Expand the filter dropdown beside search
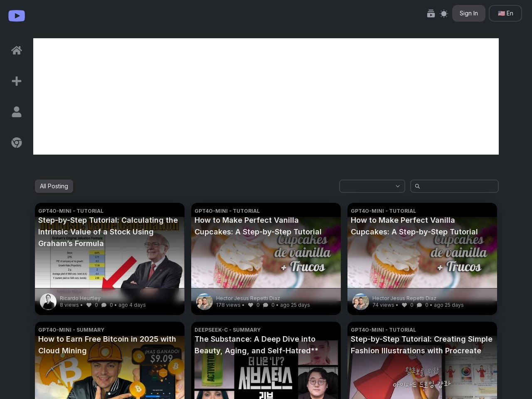 pyautogui.click(x=372, y=186)
